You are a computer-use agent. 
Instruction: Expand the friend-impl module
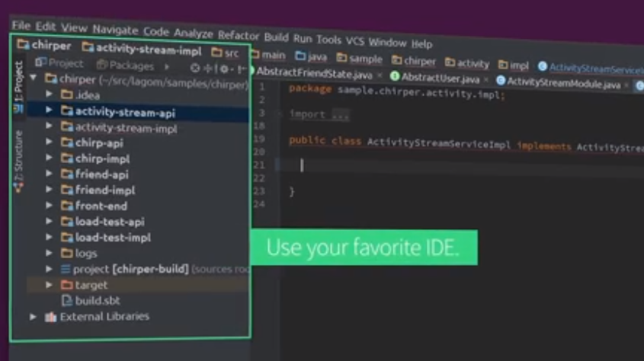pyautogui.click(x=49, y=189)
